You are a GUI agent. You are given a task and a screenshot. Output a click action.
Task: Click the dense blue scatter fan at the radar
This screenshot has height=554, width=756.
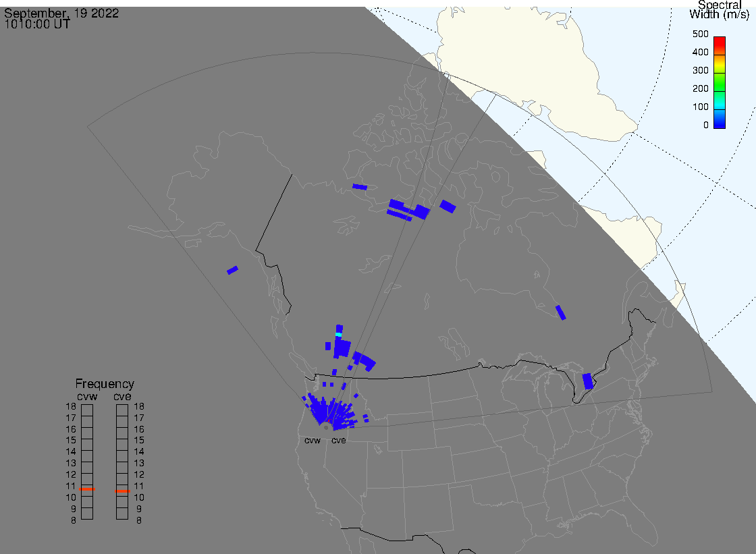tap(330, 412)
